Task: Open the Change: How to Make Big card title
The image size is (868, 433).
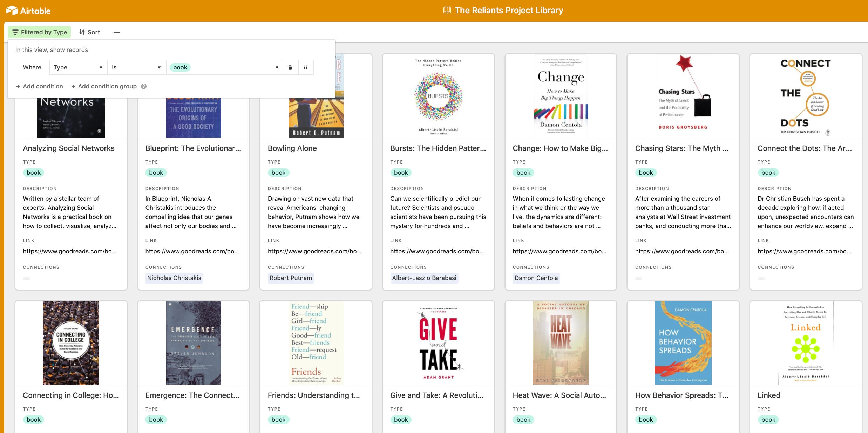Action: [x=560, y=148]
